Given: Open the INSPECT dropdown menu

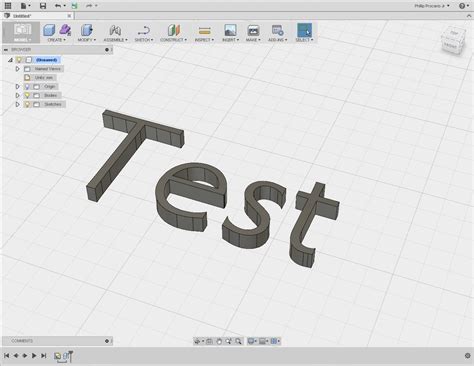Looking at the screenshot, I should 204,40.
